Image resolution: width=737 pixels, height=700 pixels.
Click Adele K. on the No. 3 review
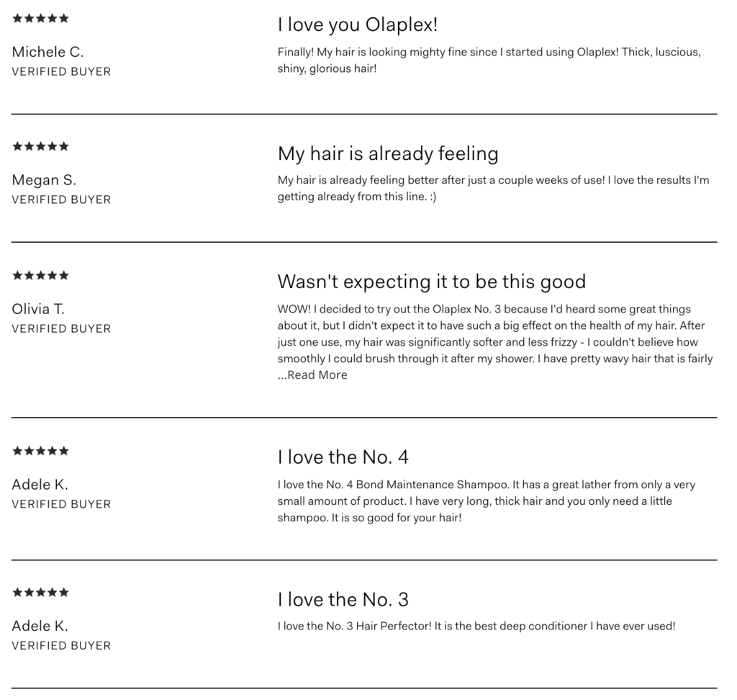[x=40, y=626]
